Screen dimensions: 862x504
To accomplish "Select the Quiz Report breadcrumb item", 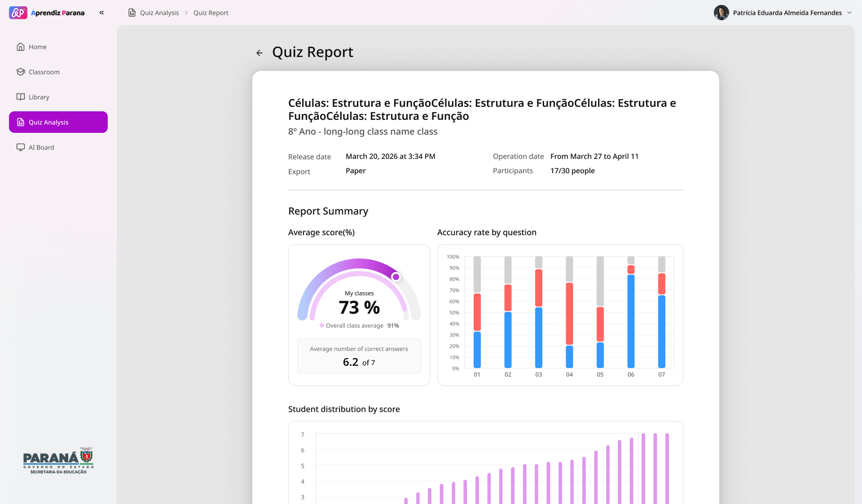I will pos(211,13).
